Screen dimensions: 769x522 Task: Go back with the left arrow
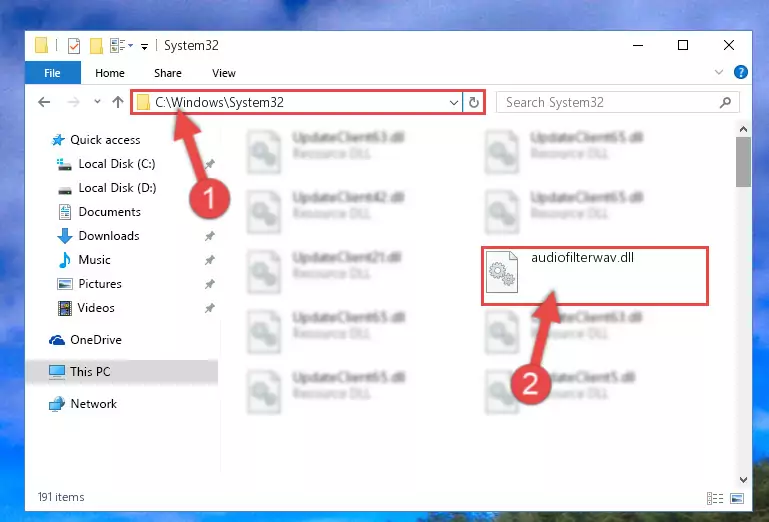tap(44, 102)
